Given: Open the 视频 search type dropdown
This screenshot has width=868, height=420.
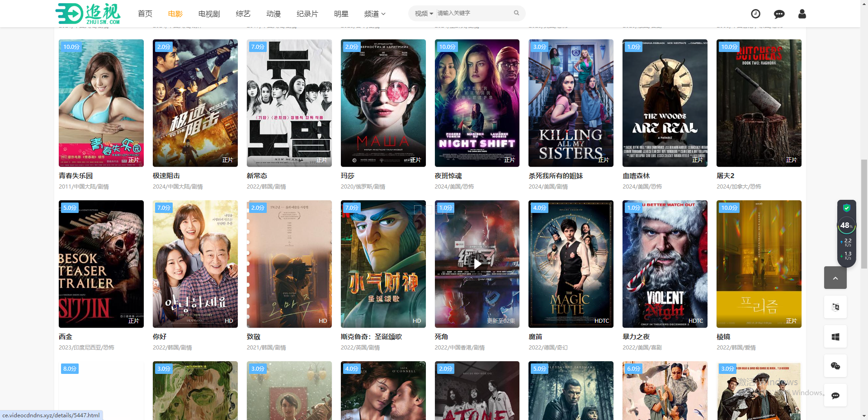Looking at the screenshot, I should 424,14.
